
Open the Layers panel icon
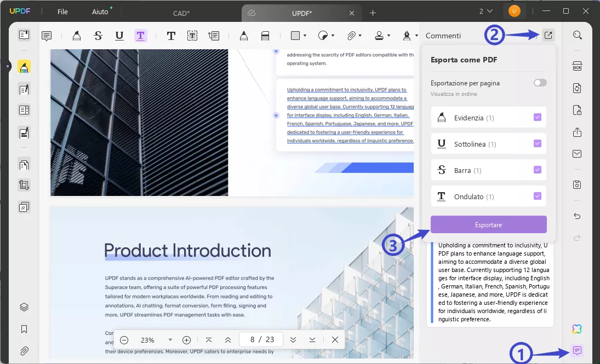tap(24, 307)
